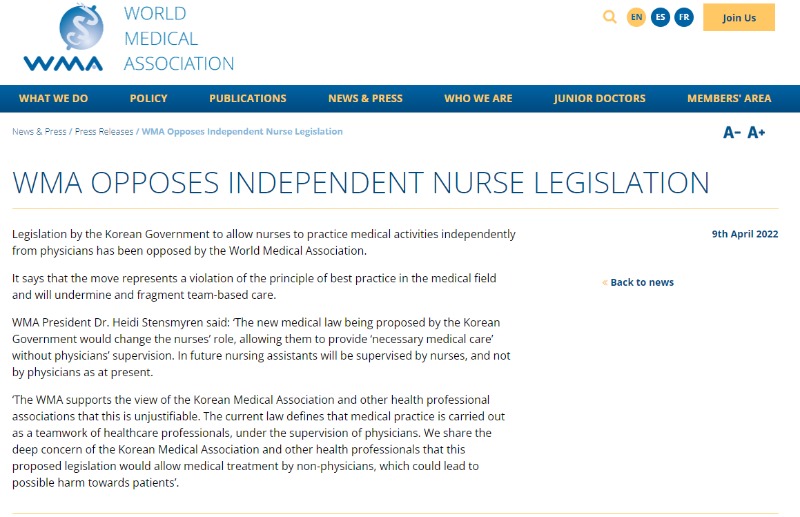
Task: Open the Members' Area menu
Action: (729, 99)
